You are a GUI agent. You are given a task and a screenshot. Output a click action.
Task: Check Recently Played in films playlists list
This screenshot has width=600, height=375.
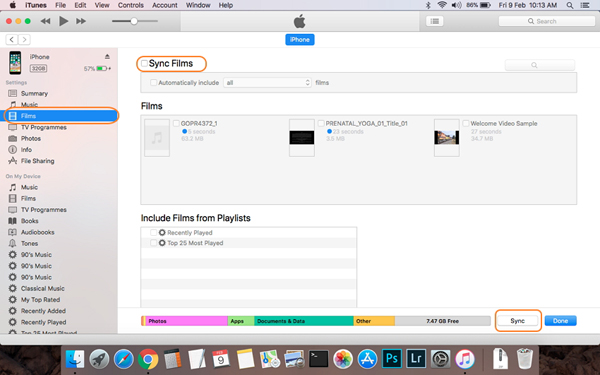click(x=153, y=233)
